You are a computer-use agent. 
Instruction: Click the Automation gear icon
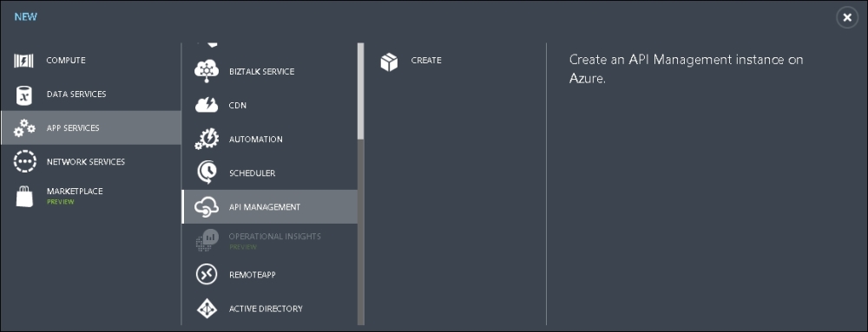(x=207, y=140)
